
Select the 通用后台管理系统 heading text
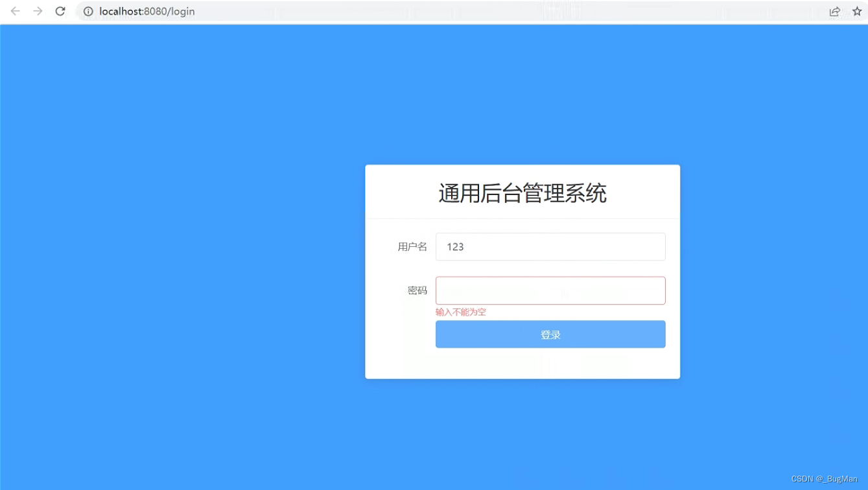click(522, 194)
